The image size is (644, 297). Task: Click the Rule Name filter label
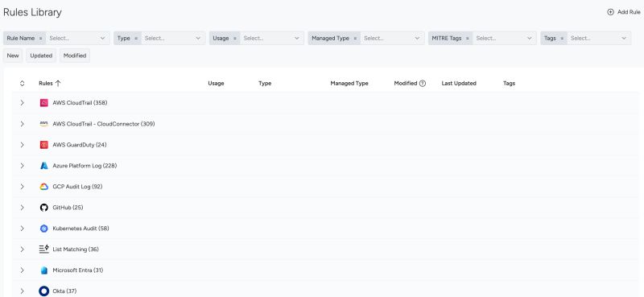[21, 38]
